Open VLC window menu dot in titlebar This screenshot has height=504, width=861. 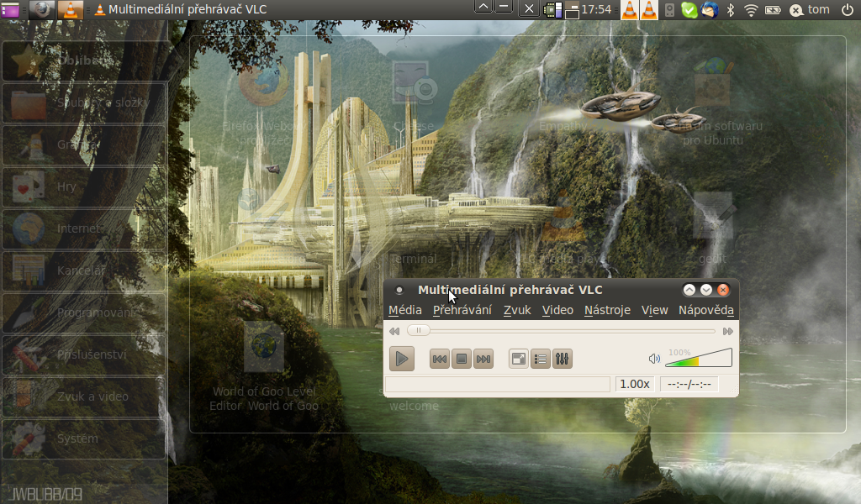click(x=399, y=290)
